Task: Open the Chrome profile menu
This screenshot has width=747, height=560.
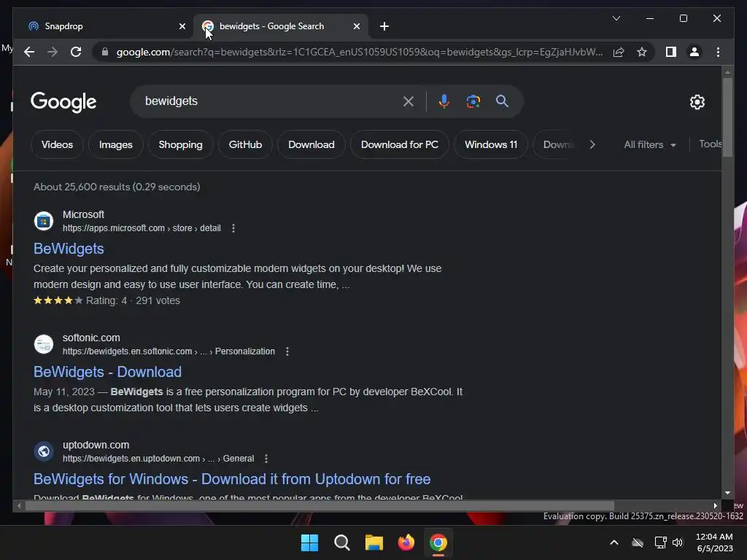Action: pyautogui.click(x=694, y=52)
